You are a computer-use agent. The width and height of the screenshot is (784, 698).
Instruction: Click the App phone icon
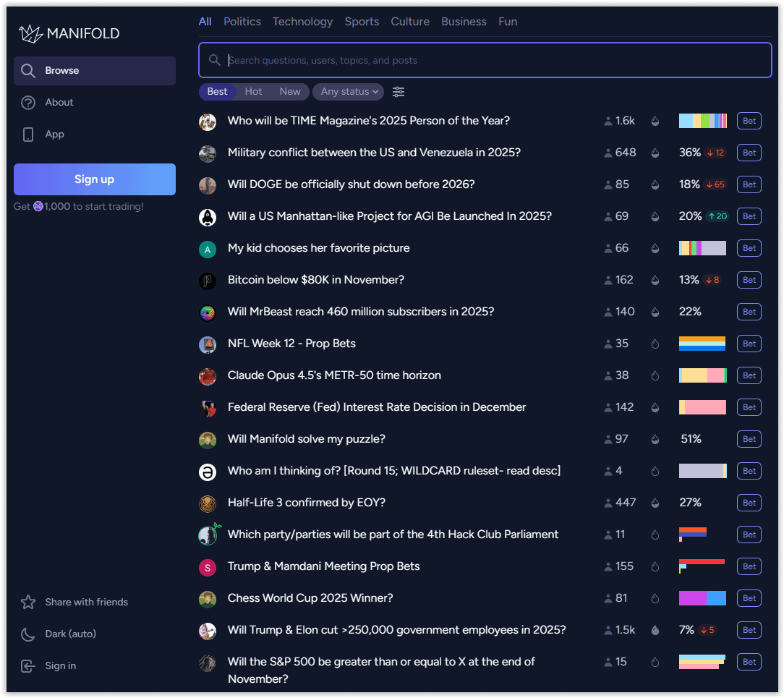(28, 135)
